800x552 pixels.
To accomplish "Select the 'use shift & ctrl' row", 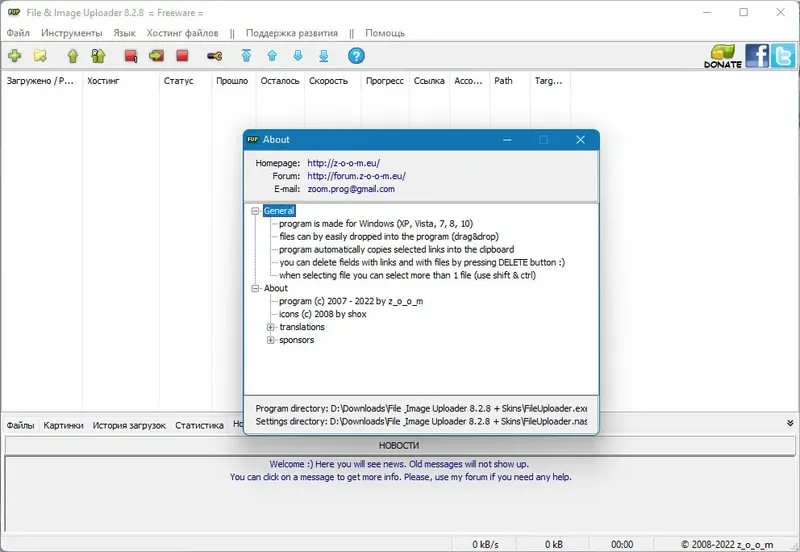I will (407, 275).
